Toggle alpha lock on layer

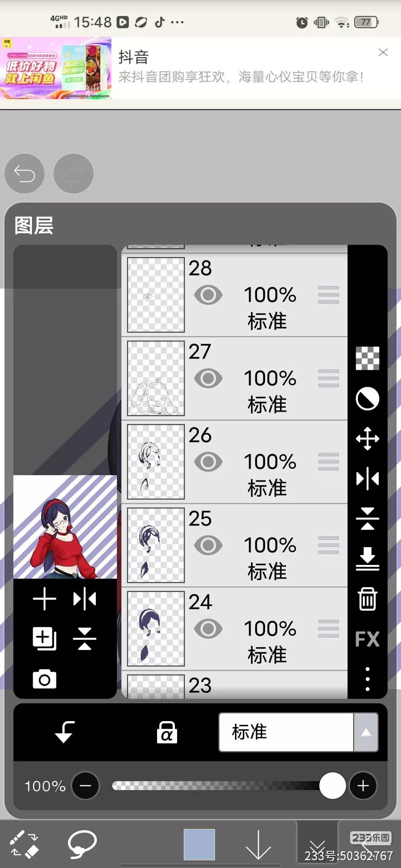pos(167,732)
